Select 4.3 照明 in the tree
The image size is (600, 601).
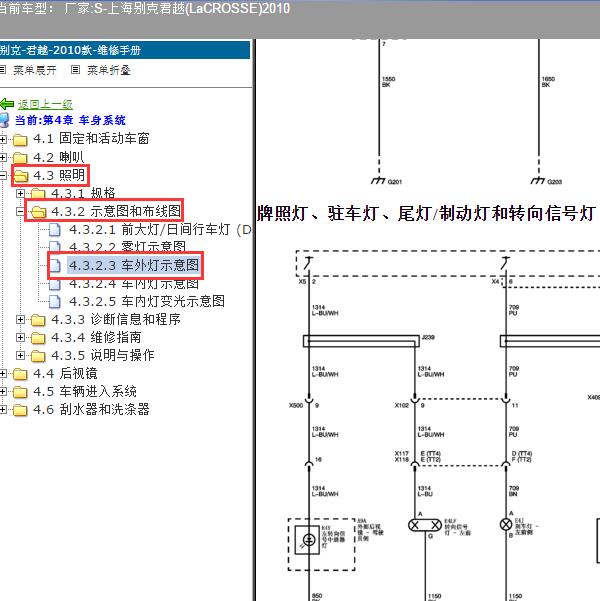59,175
